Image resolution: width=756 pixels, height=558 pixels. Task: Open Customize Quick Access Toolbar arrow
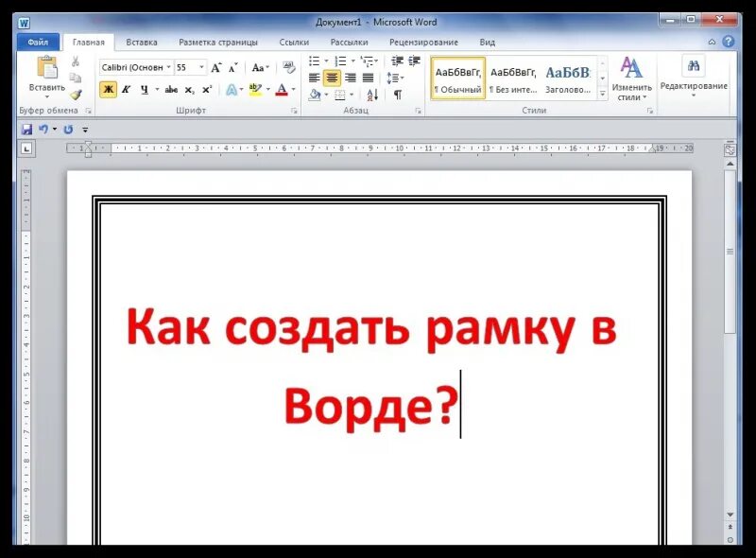click(x=85, y=130)
